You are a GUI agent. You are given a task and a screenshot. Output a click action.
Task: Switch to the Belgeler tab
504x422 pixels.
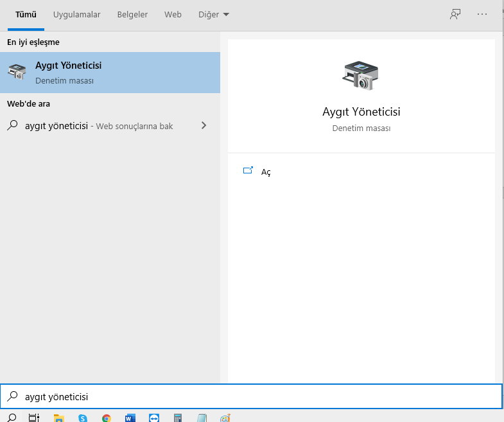pyautogui.click(x=132, y=14)
